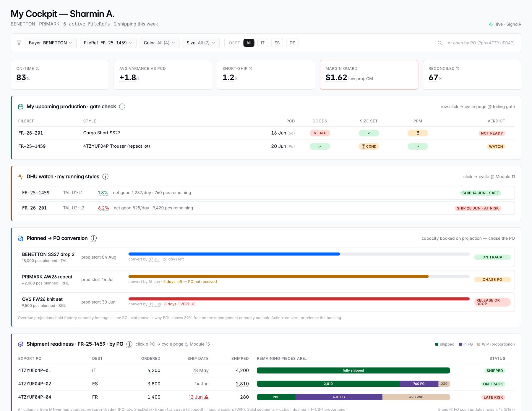Select the DE destination filter
Image resolution: width=532 pixels, height=411 pixels.
coord(292,43)
